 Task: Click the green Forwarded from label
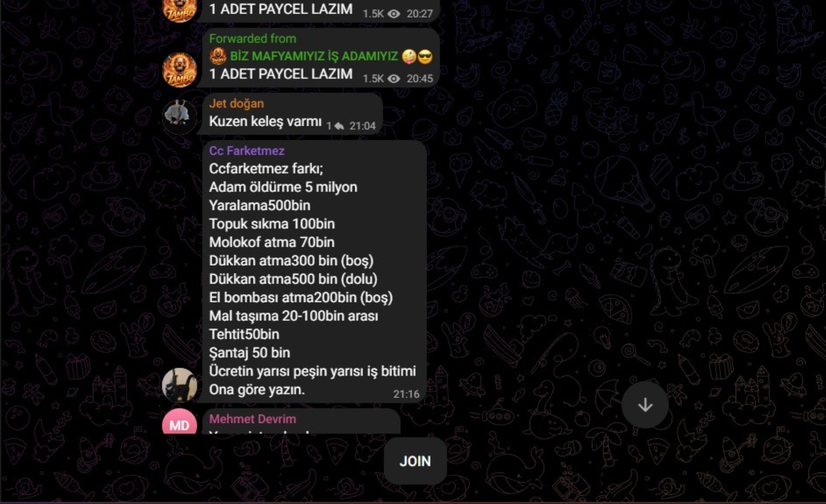253,38
